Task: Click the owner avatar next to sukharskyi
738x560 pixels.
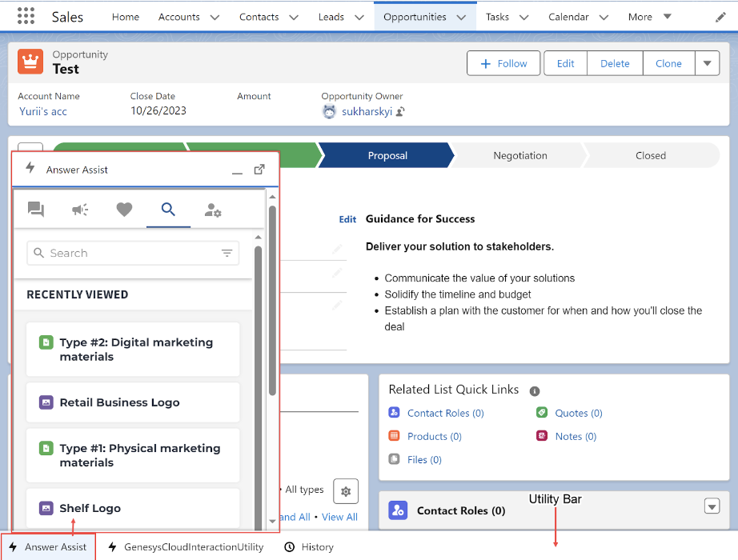Action: tap(329, 111)
